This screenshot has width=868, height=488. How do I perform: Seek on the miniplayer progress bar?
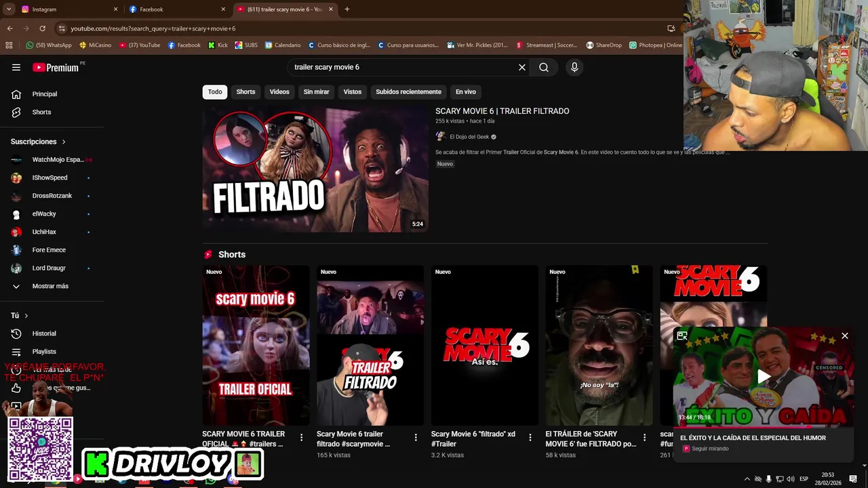(763, 427)
